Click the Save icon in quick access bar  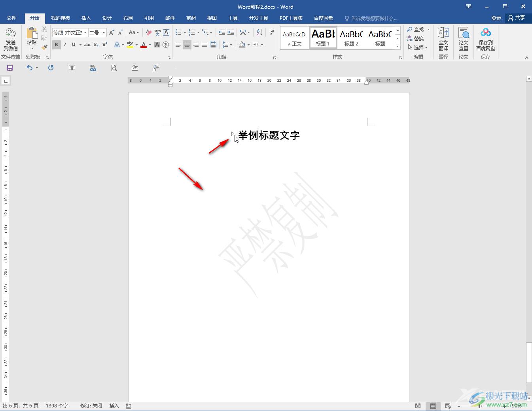click(x=10, y=68)
